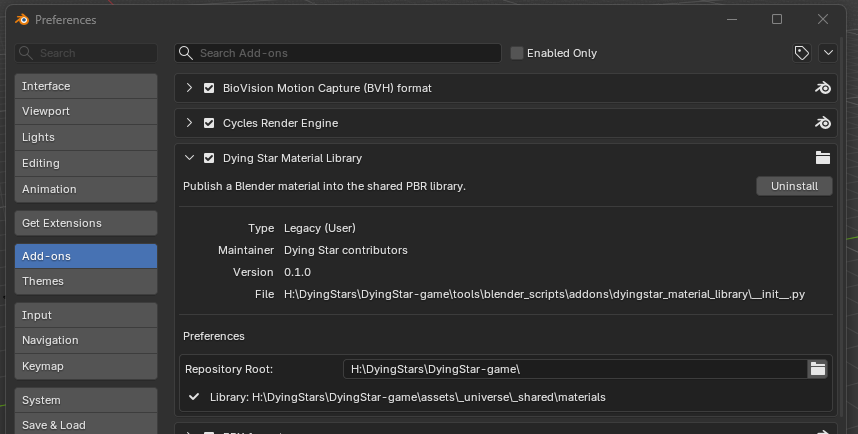Click folder icon on Dying Star Material Library row
The image size is (858, 434).
pos(822,158)
